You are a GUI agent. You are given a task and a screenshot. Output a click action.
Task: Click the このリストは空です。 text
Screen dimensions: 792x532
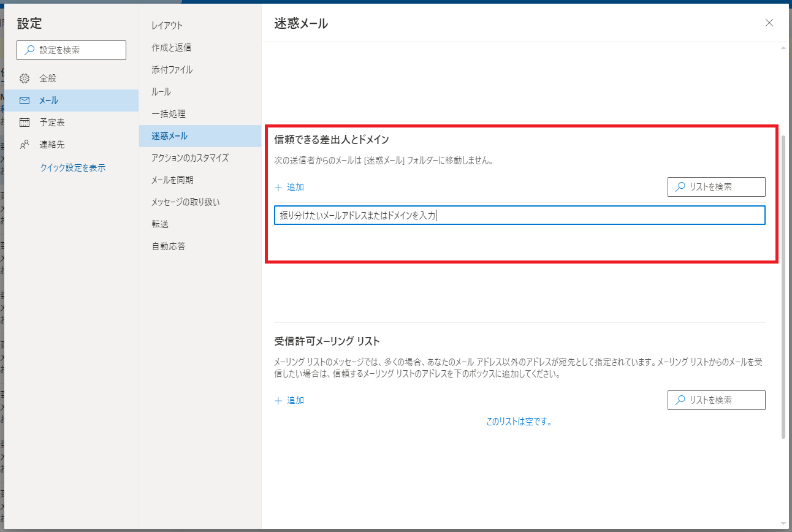(519, 422)
